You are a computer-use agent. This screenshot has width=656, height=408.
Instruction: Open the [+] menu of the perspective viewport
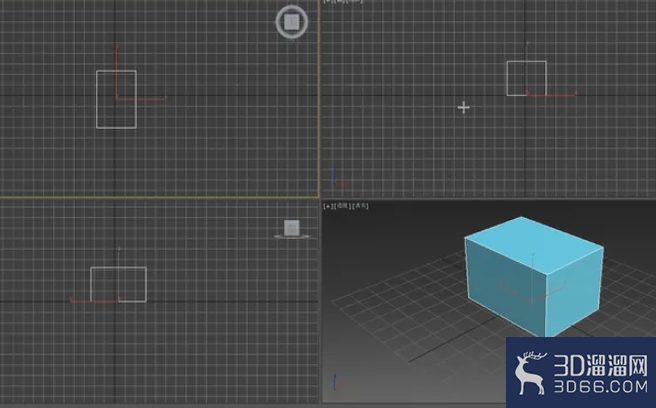tap(327, 206)
